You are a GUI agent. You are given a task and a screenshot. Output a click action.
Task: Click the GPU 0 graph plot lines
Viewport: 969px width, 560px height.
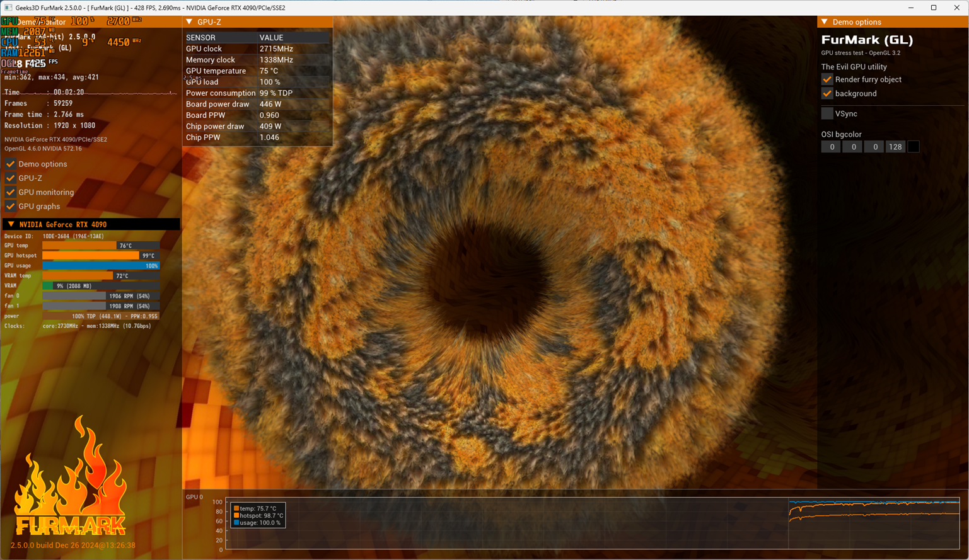point(874,511)
